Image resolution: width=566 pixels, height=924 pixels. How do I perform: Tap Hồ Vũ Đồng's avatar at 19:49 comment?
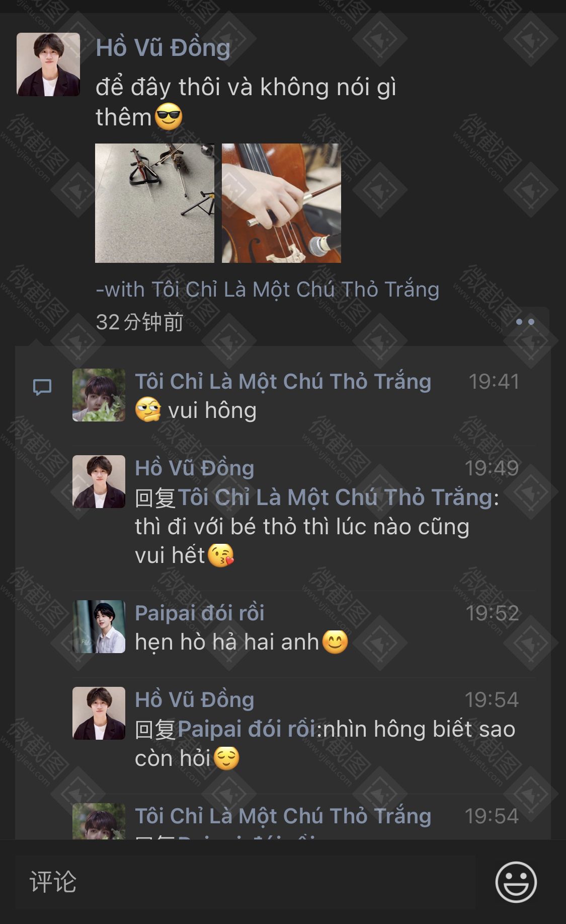coord(99,481)
